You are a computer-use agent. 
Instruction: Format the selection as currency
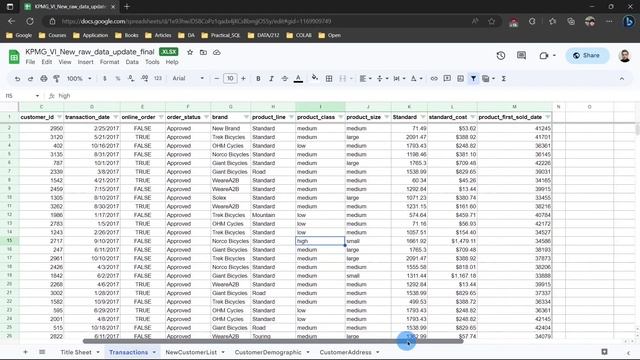(105, 78)
